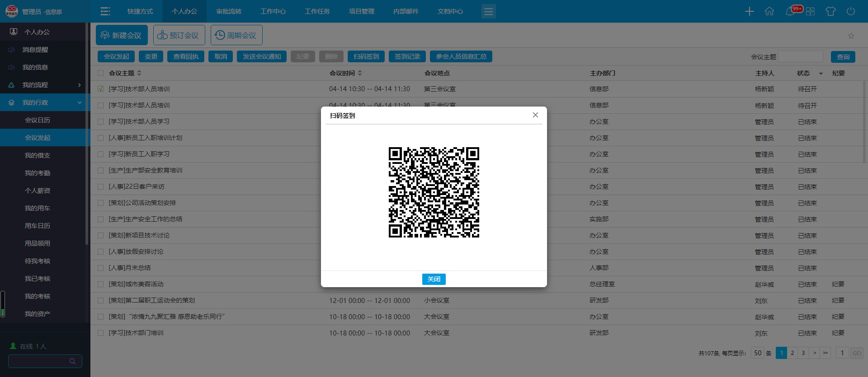Click the plus add icon in header
The width and height of the screenshot is (868, 377).
pyautogui.click(x=749, y=11)
